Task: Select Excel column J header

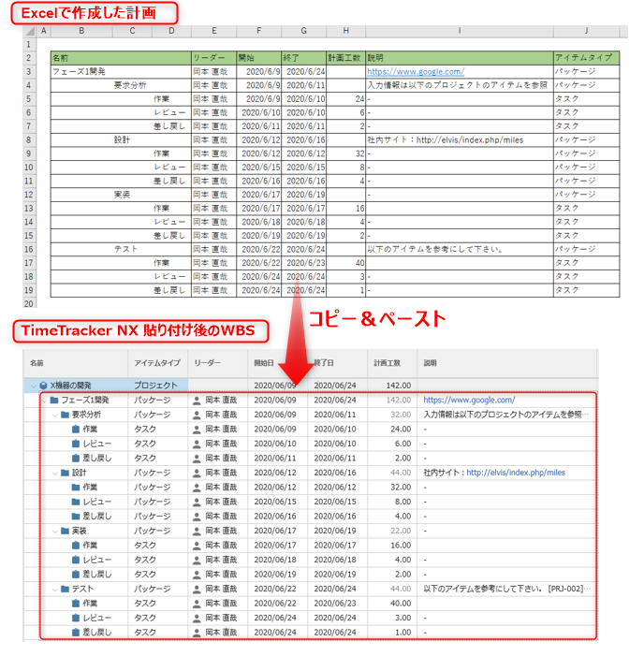Action: (x=586, y=31)
